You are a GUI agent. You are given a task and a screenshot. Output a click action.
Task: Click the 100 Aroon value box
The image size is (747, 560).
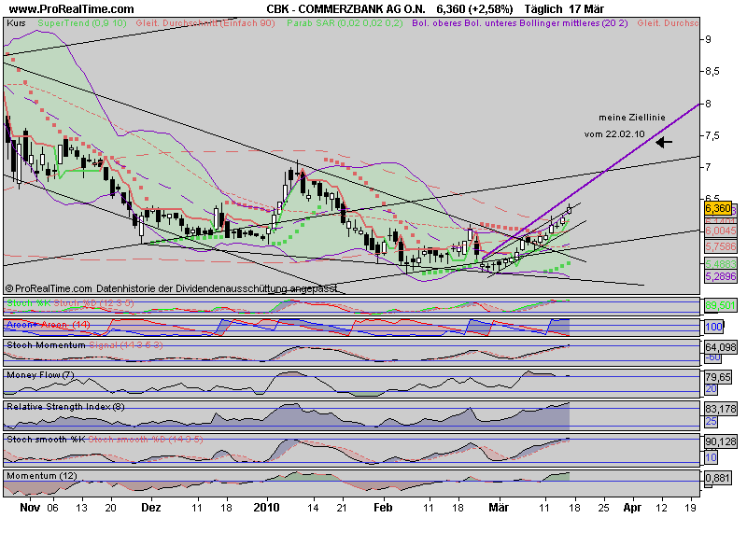click(x=713, y=327)
